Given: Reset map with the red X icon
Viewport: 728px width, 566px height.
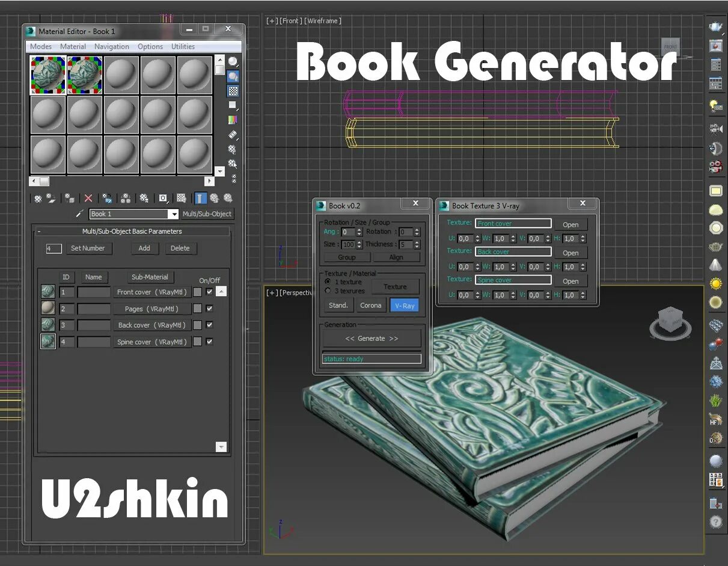Looking at the screenshot, I should (x=88, y=198).
